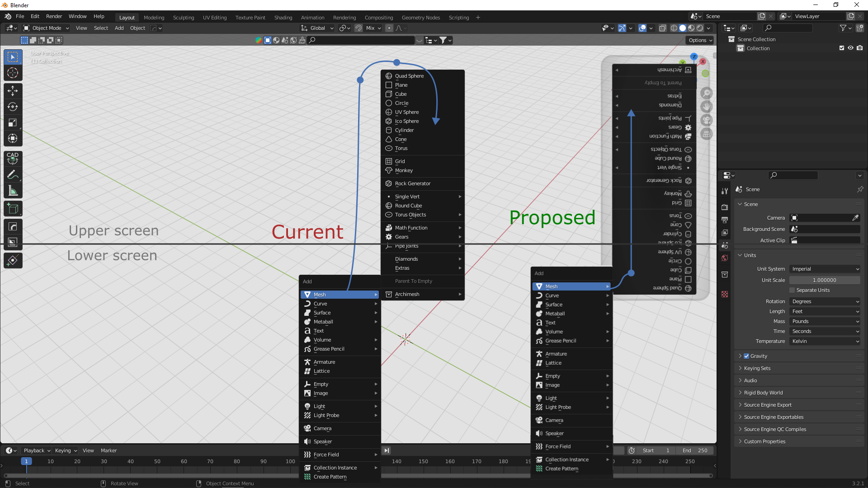Click the zoom viewport gizmo icon

pyautogui.click(x=706, y=93)
